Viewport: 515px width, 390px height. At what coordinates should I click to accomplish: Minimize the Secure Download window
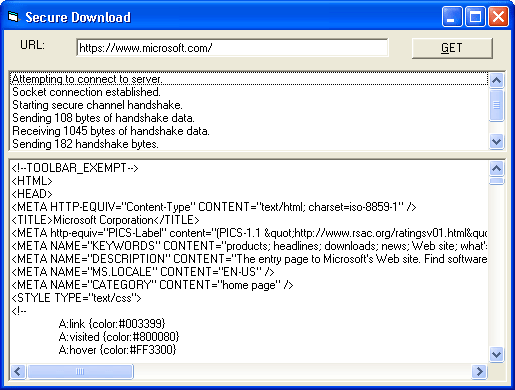tap(452, 16)
